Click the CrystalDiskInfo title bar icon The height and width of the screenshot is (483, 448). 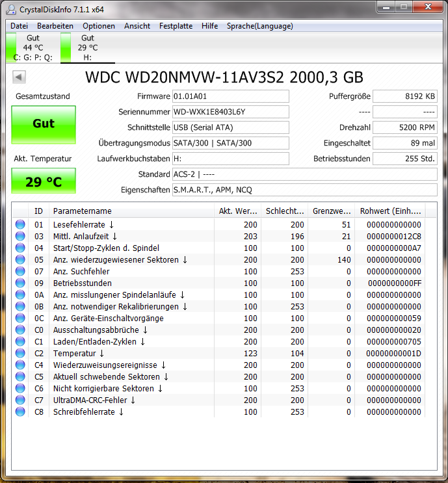click(x=12, y=10)
